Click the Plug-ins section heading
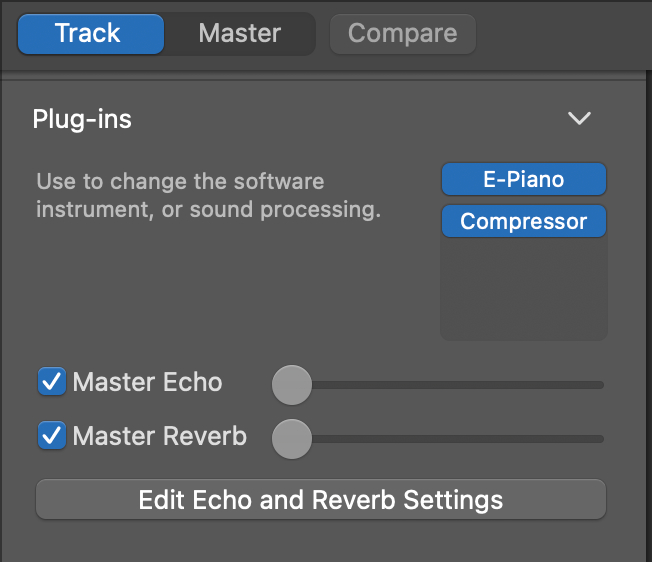The image size is (652, 562). 82,119
